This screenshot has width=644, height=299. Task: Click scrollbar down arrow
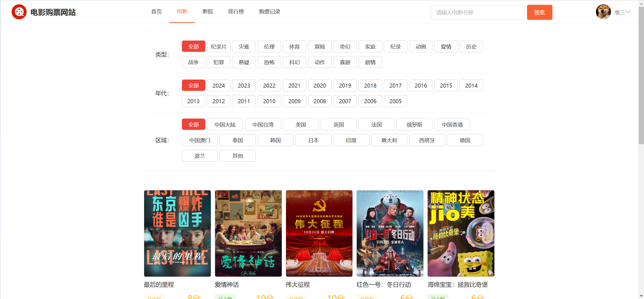pyautogui.click(x=641, y=296)
